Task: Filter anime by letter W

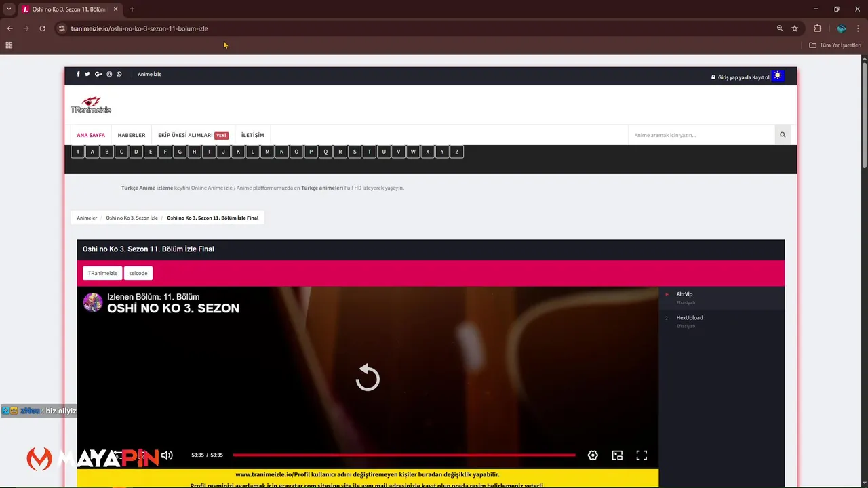Action: (413, 152)
